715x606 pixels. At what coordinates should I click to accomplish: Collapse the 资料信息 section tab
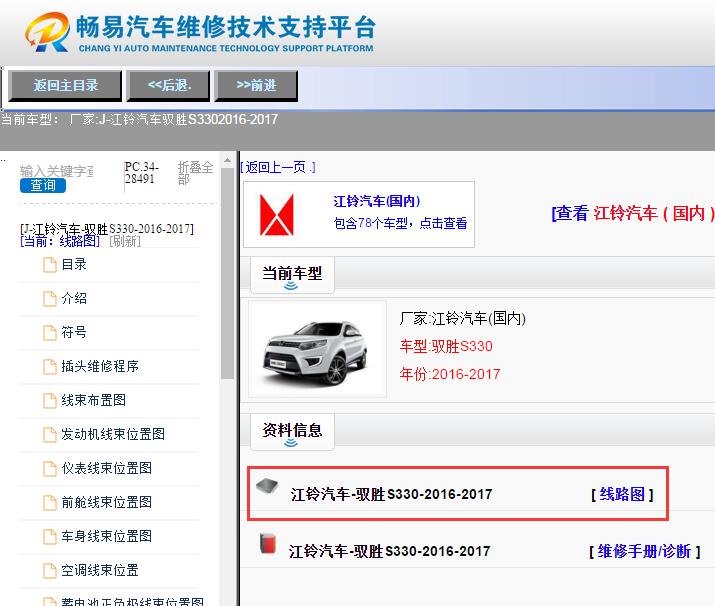[x=292, y=432]
